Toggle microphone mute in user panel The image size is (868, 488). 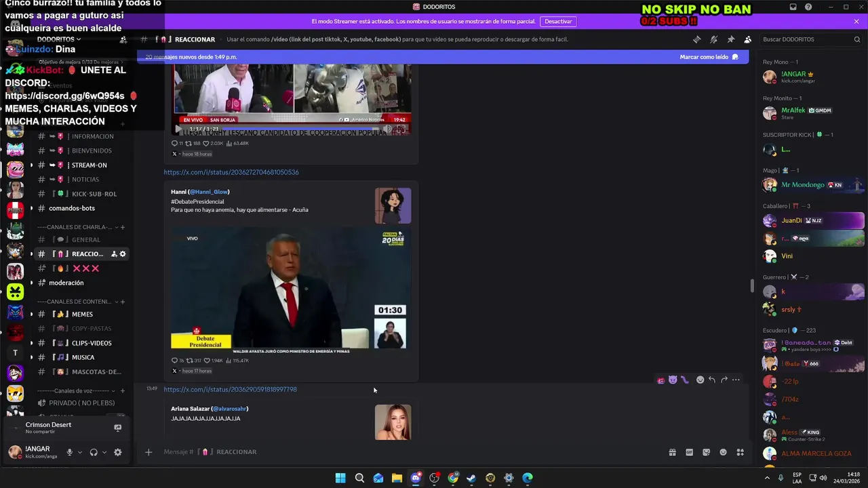(x=69, y=452)
